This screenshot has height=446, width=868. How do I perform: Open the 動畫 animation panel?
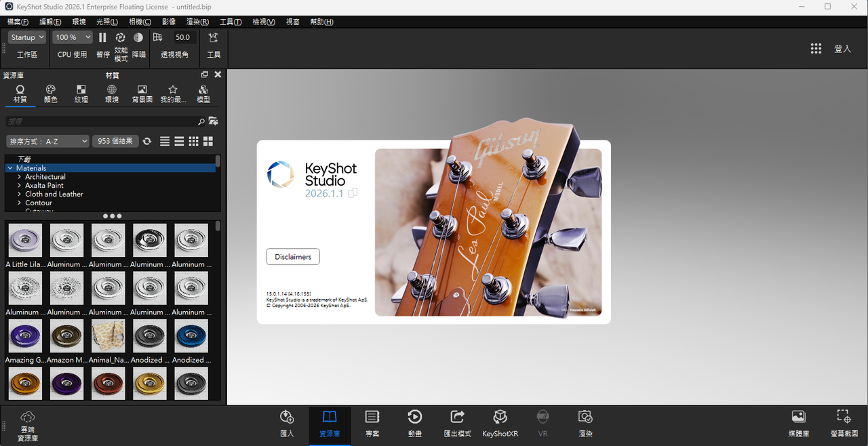tap(415, 424)
